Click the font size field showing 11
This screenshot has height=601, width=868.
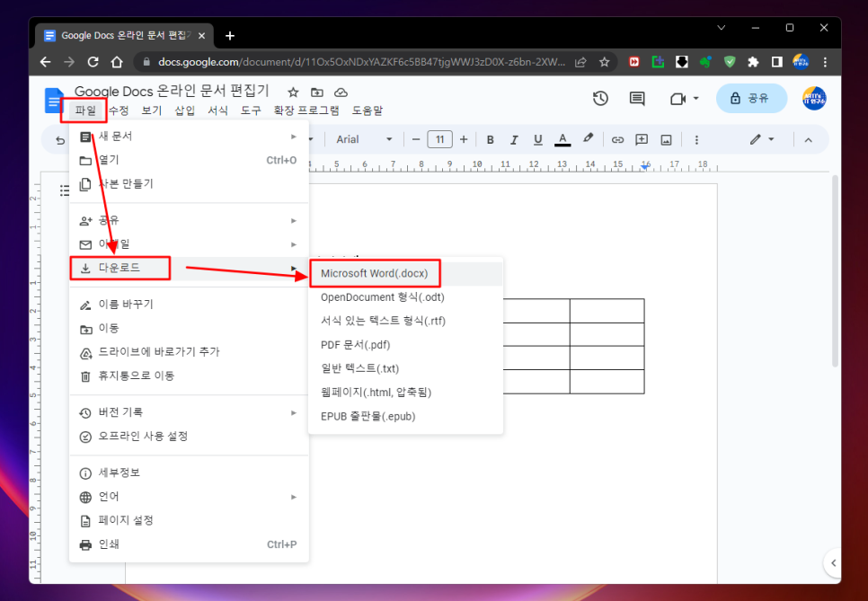coord(439,139)
